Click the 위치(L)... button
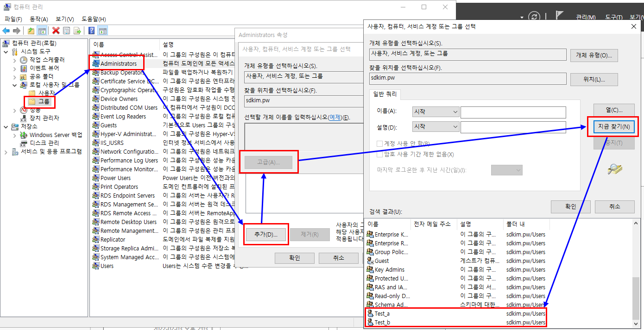The image size is (644, 330). (x=594, y=79)
